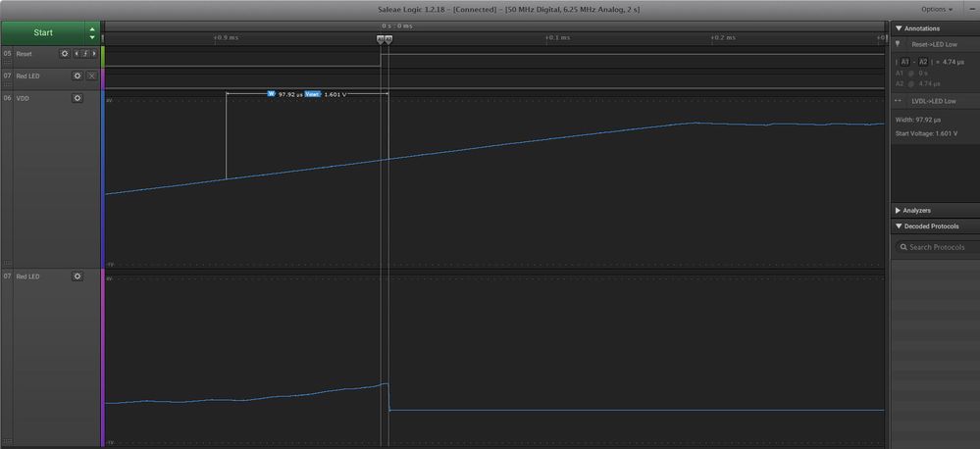Viewport: 980px width, 449px height.
Task: Start the logic capture
Action: (43, 32)
